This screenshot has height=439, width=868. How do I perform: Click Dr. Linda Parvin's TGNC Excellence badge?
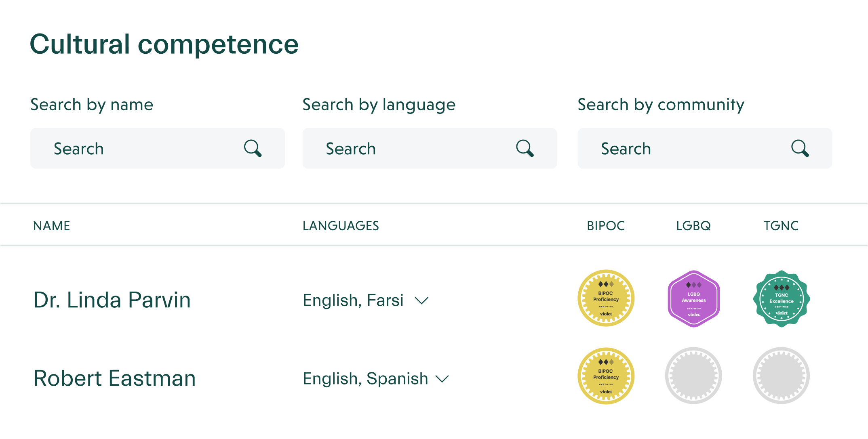coord(781,299)
